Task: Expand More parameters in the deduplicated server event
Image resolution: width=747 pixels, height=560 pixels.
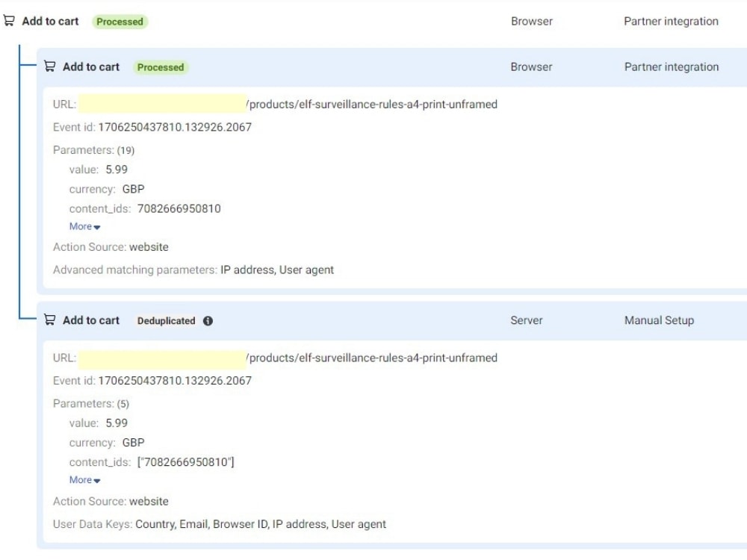Action: pyautogui.click(x=81, y=480)
